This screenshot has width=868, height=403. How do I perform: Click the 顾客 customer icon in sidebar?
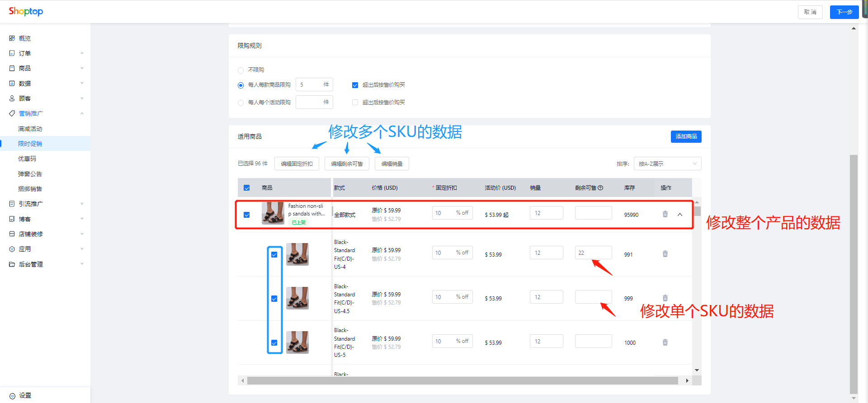coord(12,98)
